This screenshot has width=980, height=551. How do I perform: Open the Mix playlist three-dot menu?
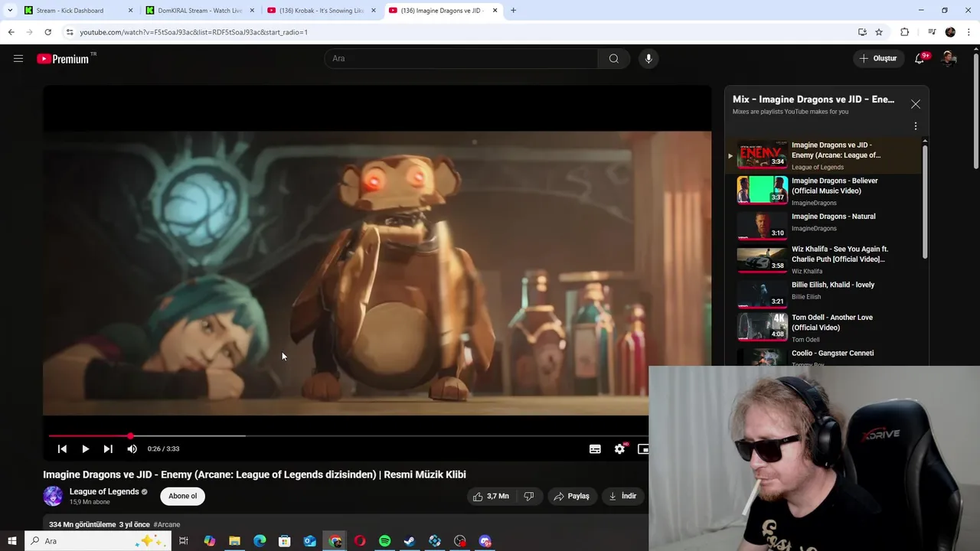915,126
